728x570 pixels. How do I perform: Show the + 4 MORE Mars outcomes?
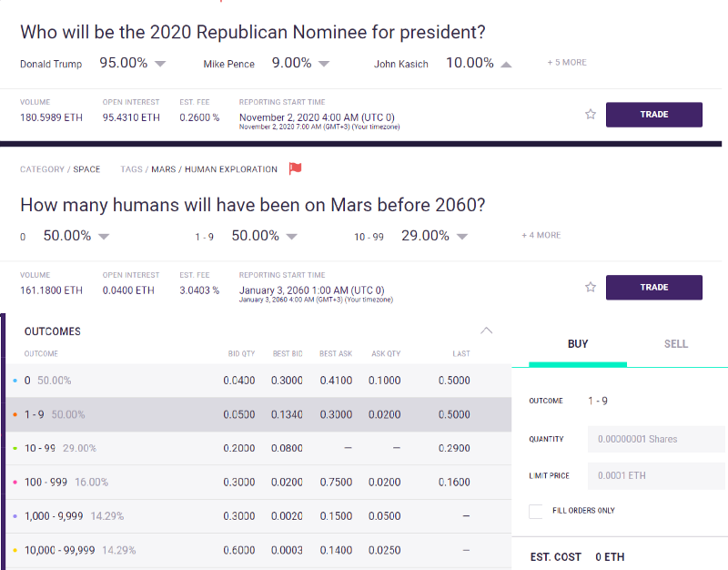point(541,236)
